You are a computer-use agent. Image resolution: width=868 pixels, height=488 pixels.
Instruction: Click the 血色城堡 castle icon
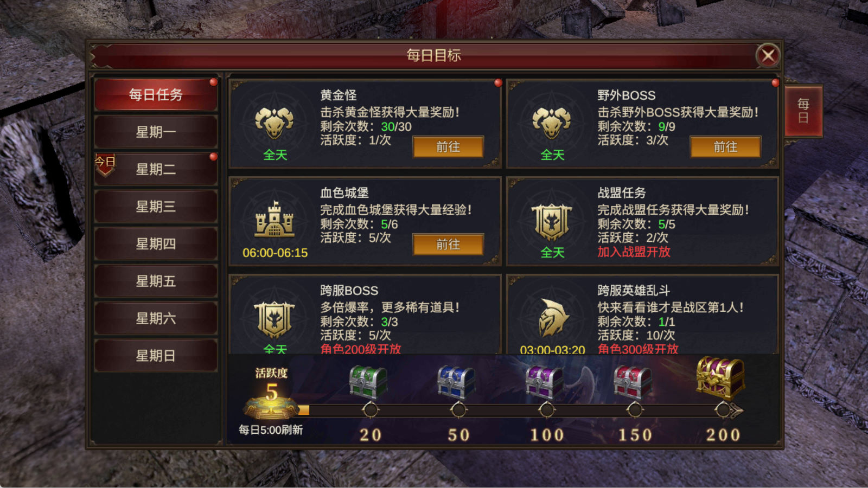275,220
